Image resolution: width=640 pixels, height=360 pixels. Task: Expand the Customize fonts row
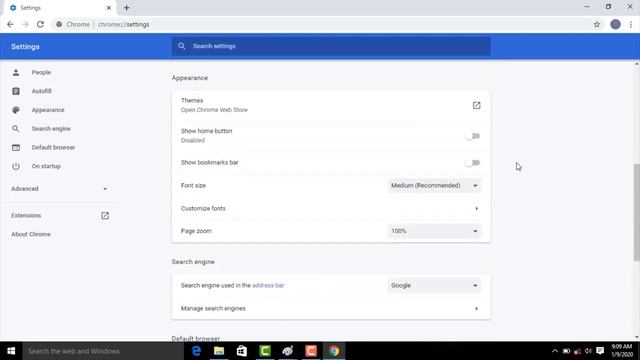click(331, 209)
